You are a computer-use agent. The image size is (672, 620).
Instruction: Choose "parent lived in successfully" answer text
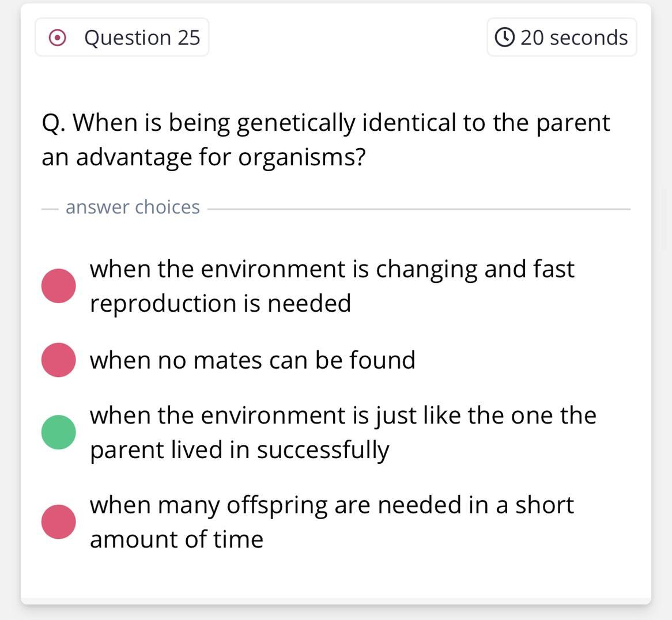coord(239,450)
